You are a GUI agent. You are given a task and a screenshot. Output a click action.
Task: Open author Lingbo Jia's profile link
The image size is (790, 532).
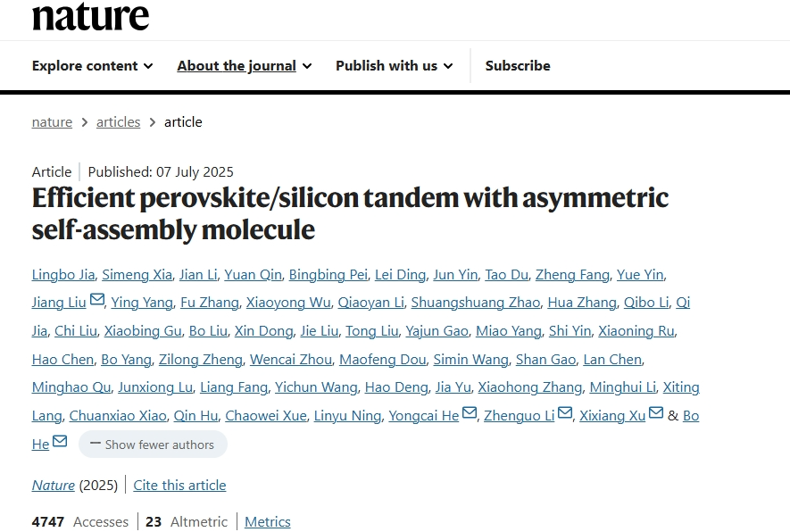pyautogui.click(x=62, y=275)
